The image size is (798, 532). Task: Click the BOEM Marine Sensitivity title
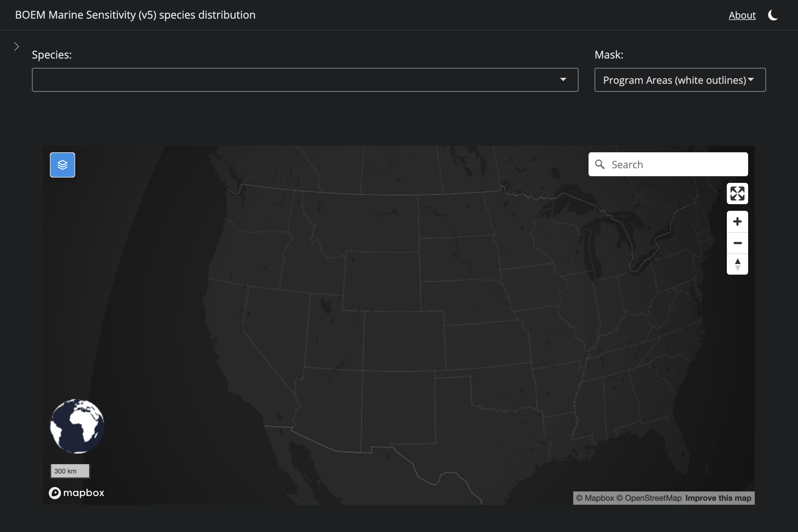[135, 15]
